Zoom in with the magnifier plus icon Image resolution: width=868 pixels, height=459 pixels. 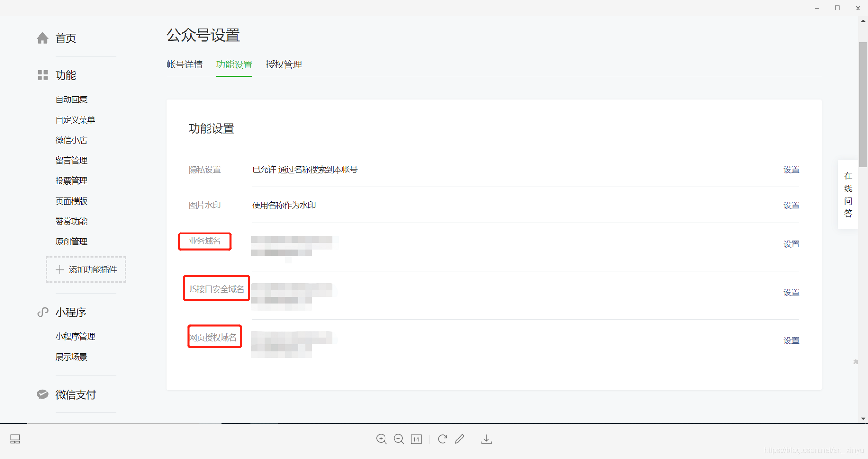(x=381, y=439)
